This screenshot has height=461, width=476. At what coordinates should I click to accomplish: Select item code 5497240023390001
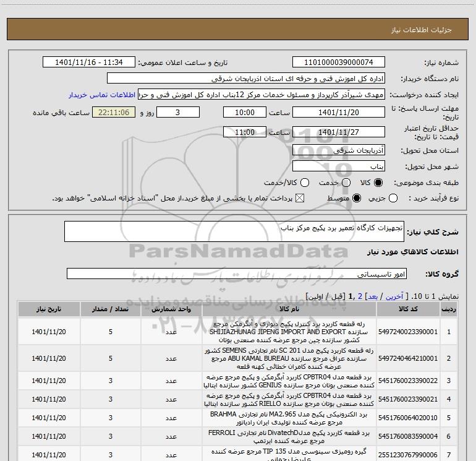coord(408,332)
